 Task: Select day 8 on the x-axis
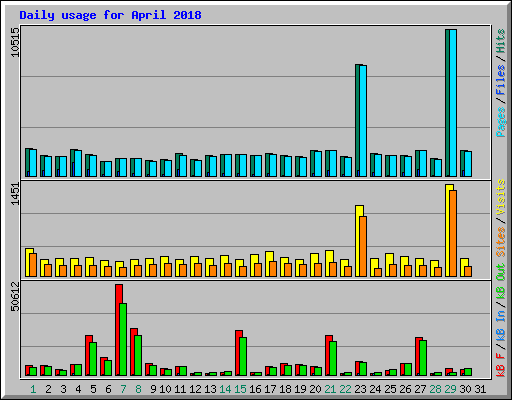(x=138, y=389)
